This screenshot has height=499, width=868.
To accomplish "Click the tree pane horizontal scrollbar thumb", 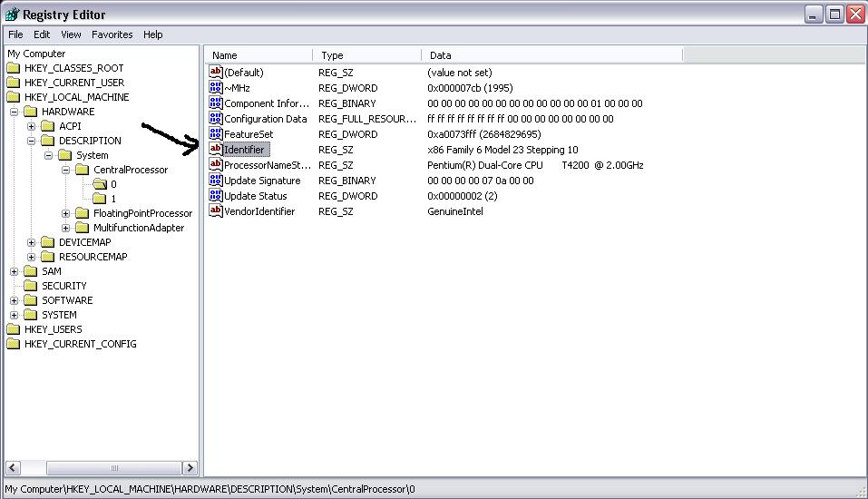I will point(114,468).
